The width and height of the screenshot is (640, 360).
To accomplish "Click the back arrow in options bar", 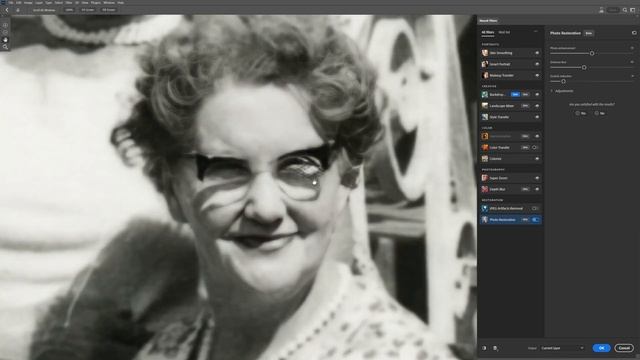I will coord(7,10).
